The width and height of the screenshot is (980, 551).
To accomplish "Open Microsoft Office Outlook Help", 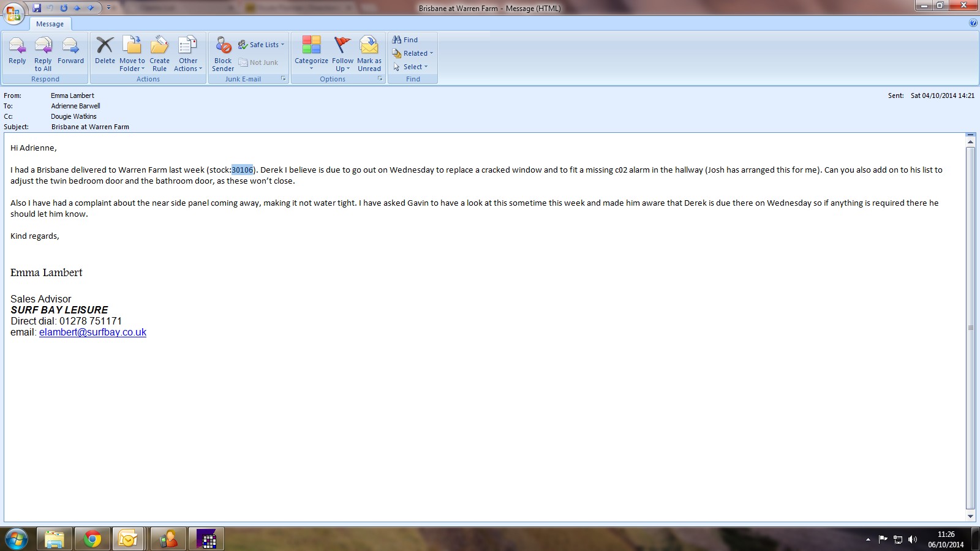I will (x=973, y=23).
